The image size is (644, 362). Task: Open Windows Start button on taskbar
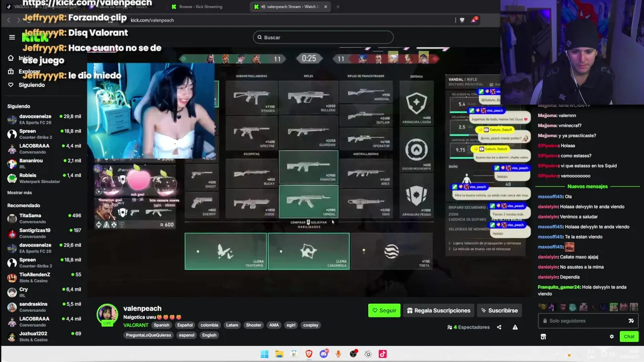(264, 354)
